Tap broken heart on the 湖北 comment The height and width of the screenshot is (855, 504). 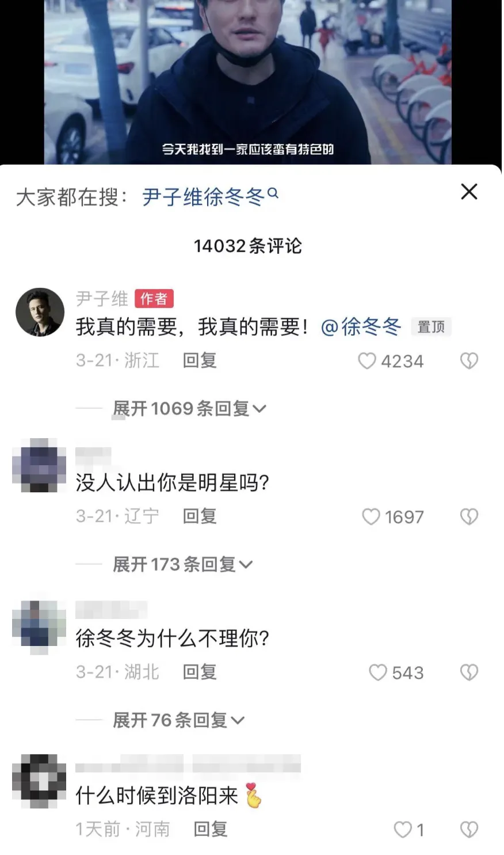pos(469,672)
